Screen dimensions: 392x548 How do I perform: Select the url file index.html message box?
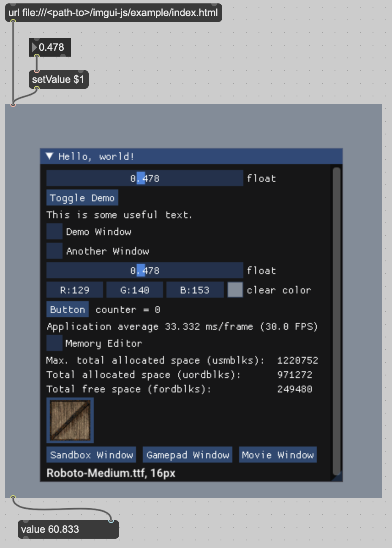pos(114,13)
